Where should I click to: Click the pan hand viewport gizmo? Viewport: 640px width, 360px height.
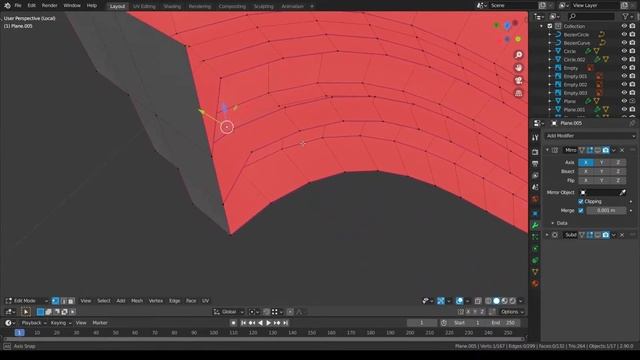(x=518, y=68)
